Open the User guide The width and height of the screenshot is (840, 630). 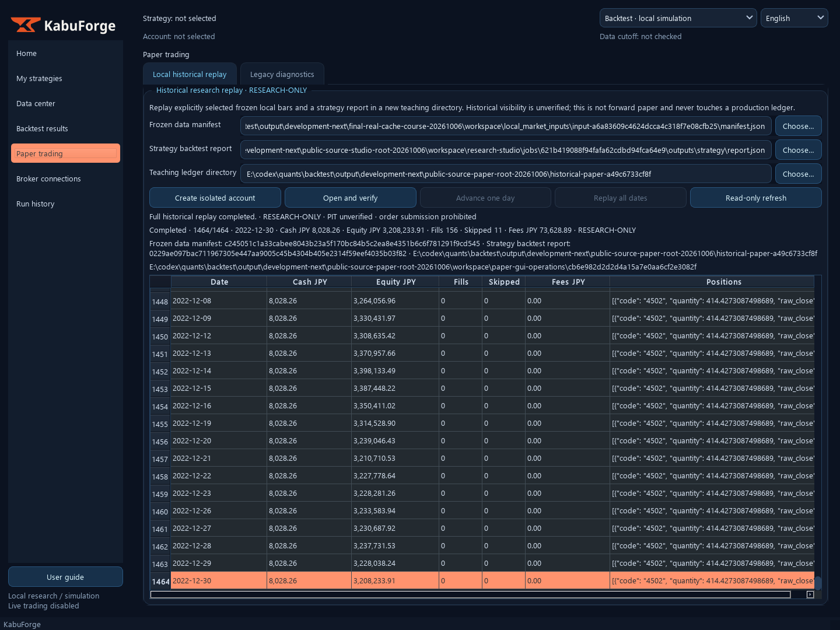tap(65, 577)
